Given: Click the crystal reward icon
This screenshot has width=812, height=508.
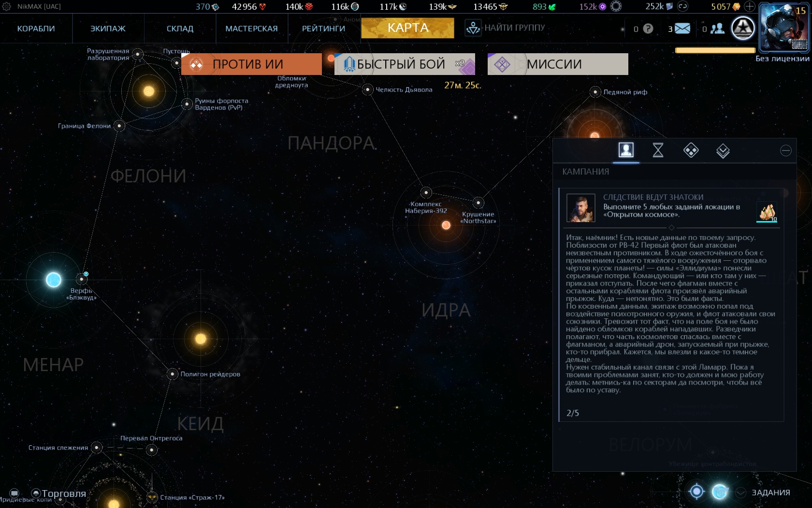Looking at the screenshot, I should [x=767, y=212].
